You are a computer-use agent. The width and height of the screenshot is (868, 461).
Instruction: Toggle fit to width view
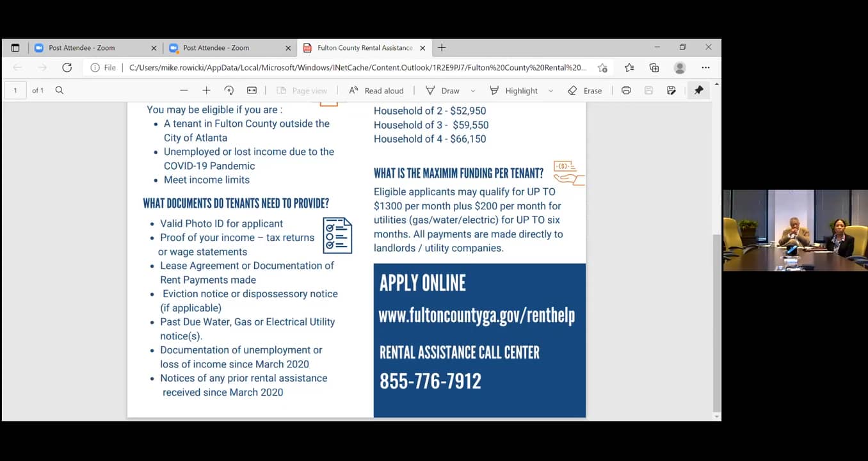coord(252,90)
